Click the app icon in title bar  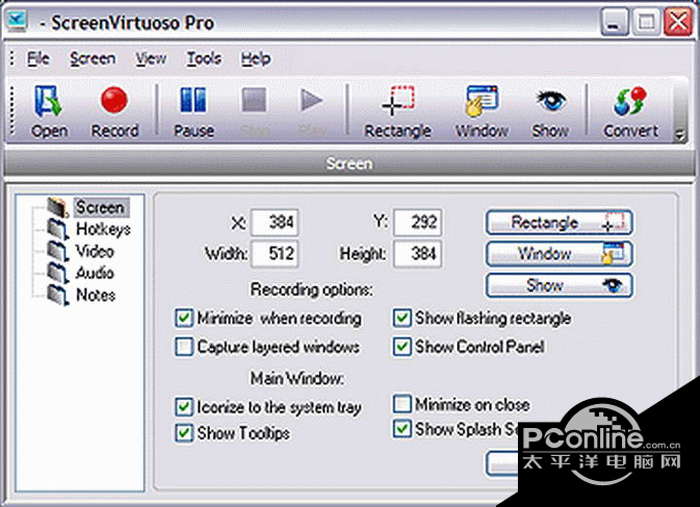pyautogui.click(x=17, y=21)
